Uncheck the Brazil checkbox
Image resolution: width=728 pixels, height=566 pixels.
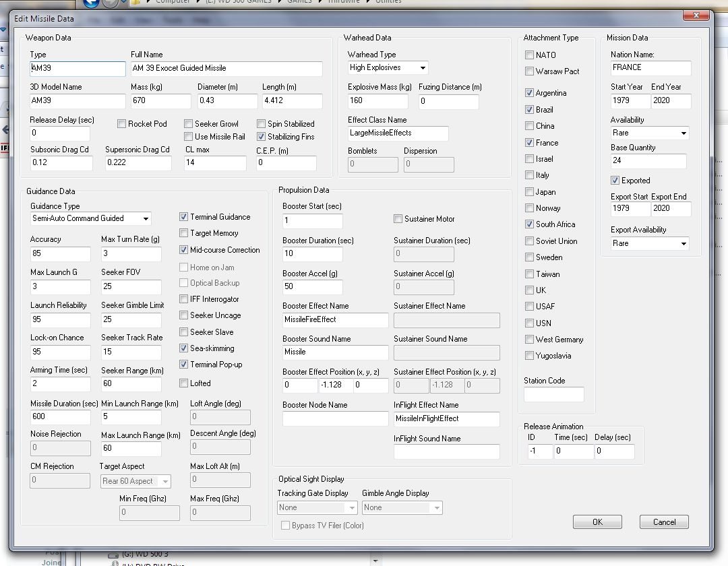[x=529, y=109]
